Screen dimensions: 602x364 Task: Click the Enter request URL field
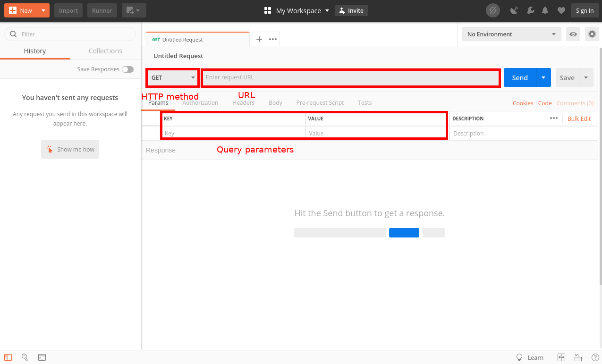point(350,77)
